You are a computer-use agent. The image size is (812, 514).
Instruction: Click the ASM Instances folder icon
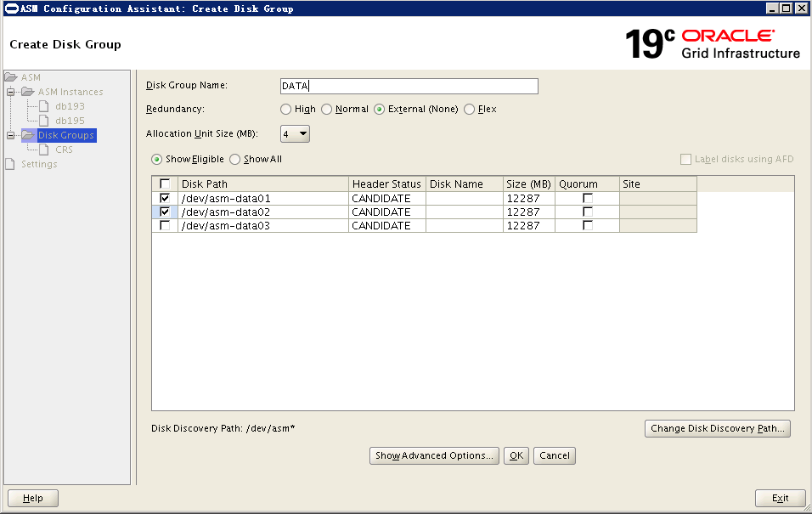click(x=28, y=92)
